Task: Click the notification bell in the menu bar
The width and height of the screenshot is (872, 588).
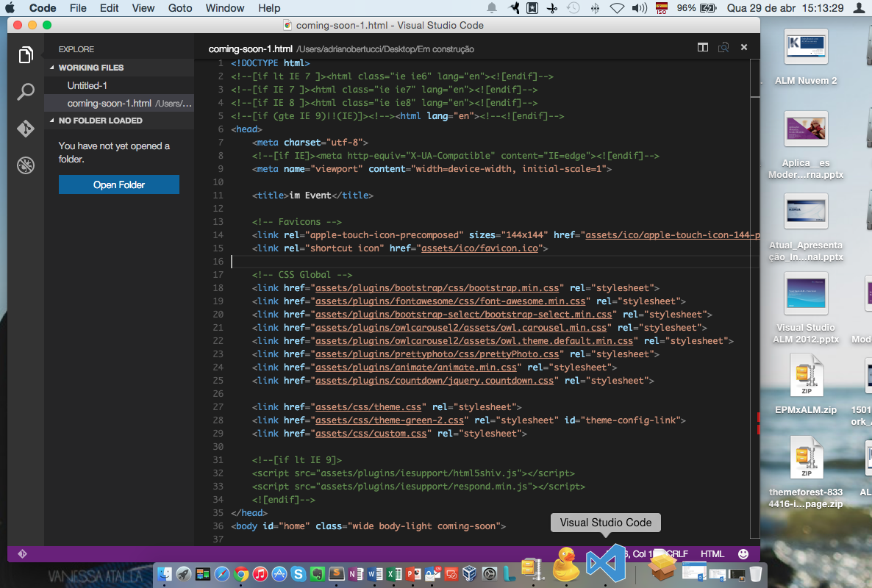Action: click(492, 8)
